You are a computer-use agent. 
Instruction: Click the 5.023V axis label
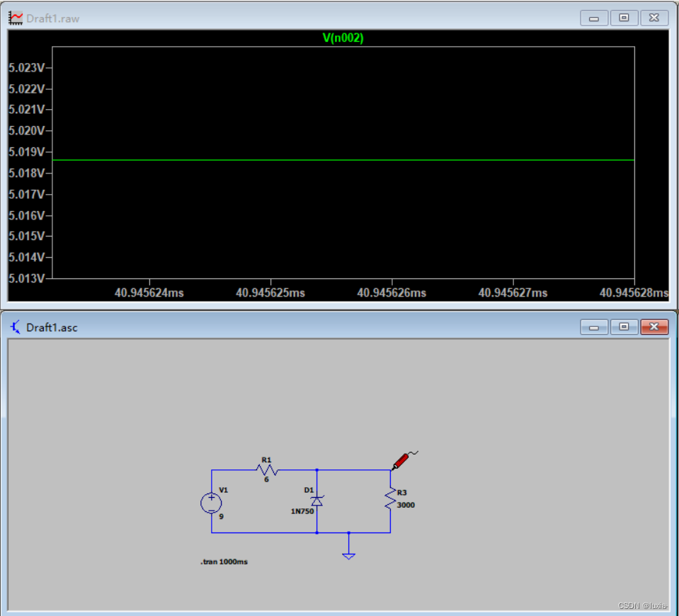26,68
